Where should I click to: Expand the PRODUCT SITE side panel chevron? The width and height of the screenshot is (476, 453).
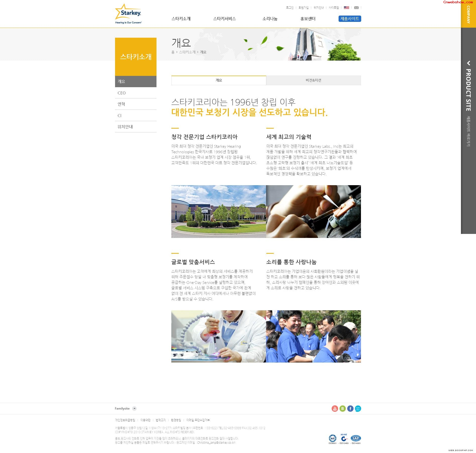(468, 63)
